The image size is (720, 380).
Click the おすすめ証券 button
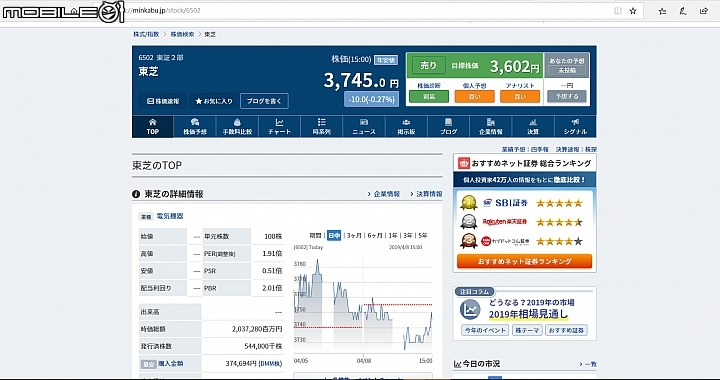(566, 330)
